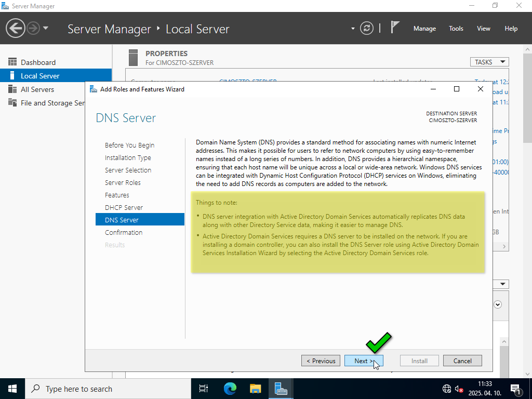The width and height of the screenshot is (532, 399).
Task: Open the Windows Start menu
Action: click(12, 389)
